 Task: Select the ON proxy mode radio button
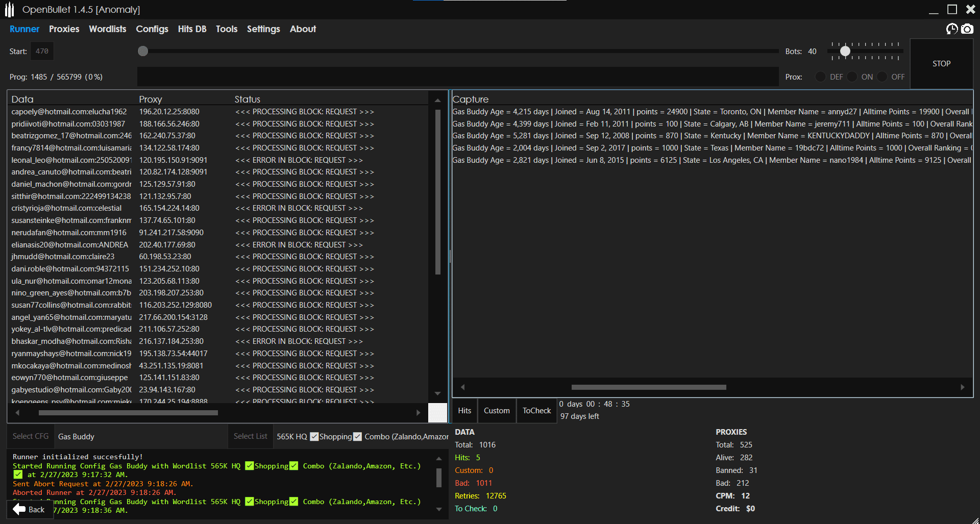852,77
